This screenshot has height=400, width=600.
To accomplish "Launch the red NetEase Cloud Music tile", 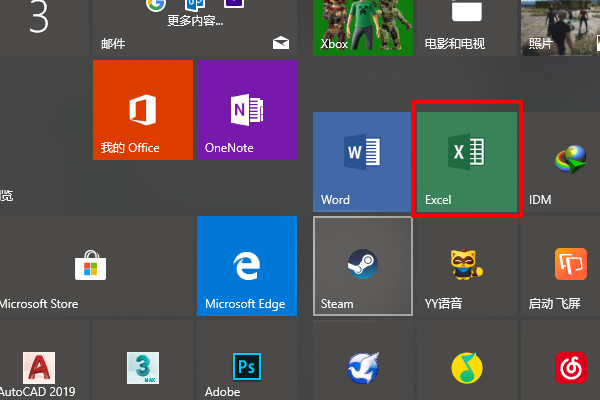I will point(570,368).
